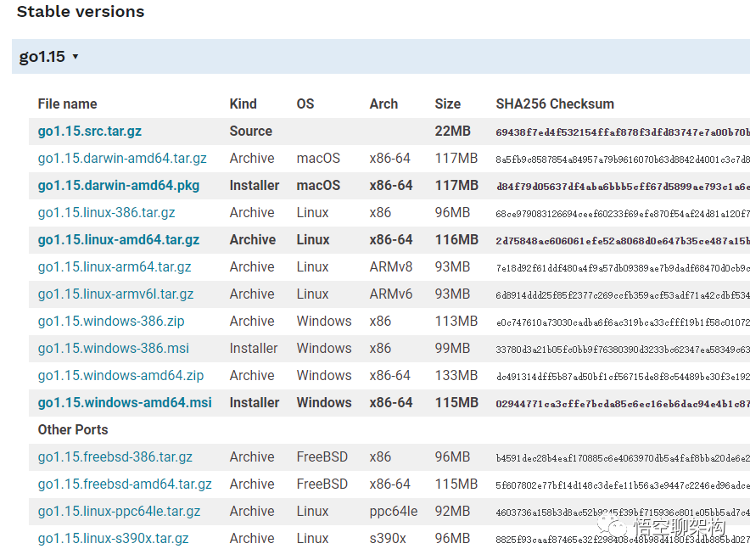Download go1.15.freebsd-386.tar.gz

[115, 457]
